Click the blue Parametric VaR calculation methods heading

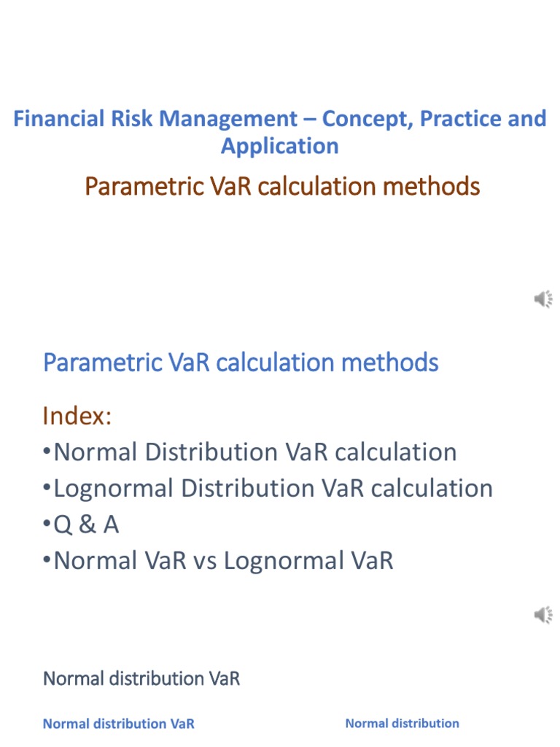[x=241, y=363]
